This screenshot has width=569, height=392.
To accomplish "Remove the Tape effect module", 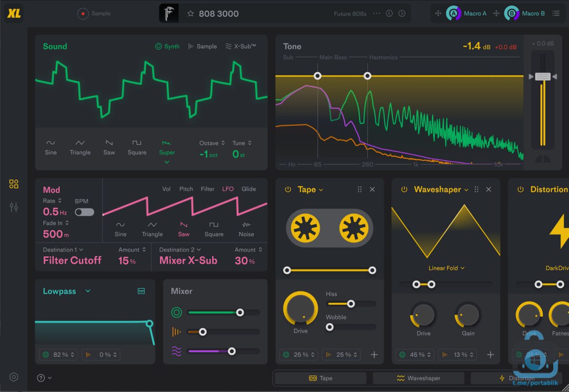I will tap(373, 189).
